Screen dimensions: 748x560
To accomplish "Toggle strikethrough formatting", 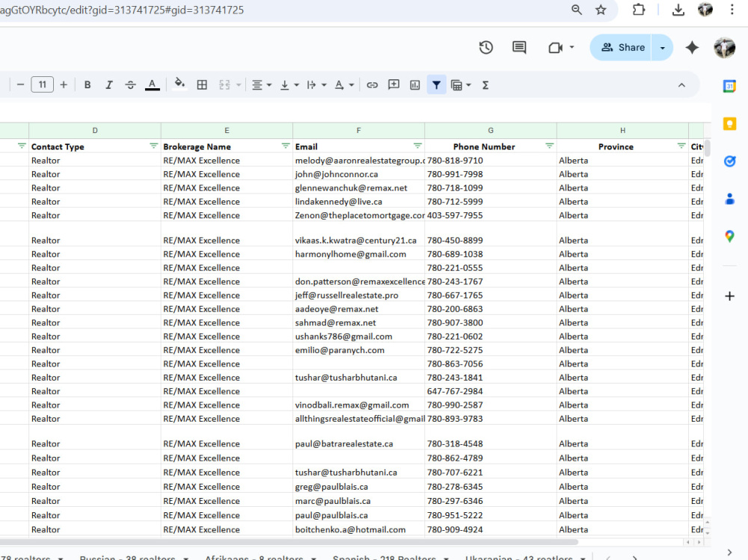I will click(x=130, y=85).
